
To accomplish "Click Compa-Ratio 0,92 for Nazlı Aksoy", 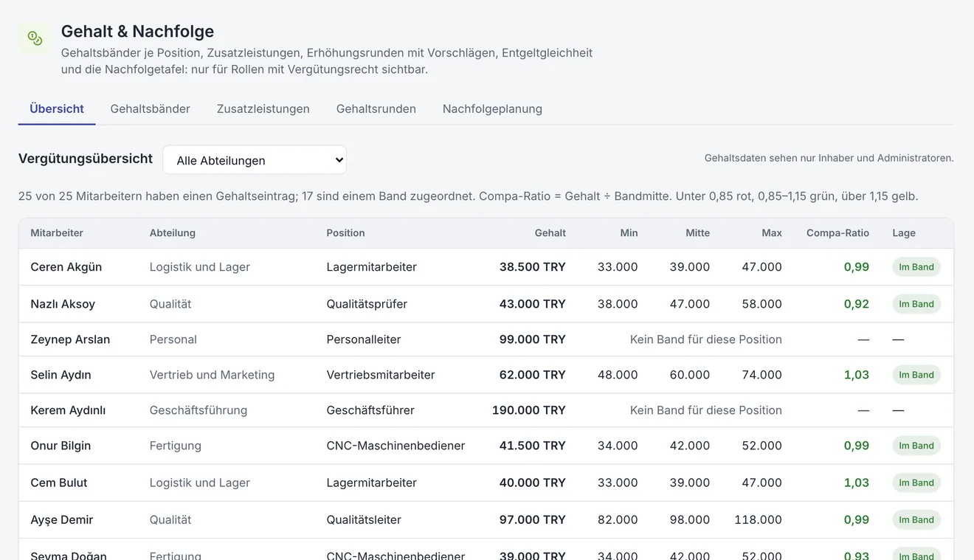I will pyautogui.click(x=857, y=304).
